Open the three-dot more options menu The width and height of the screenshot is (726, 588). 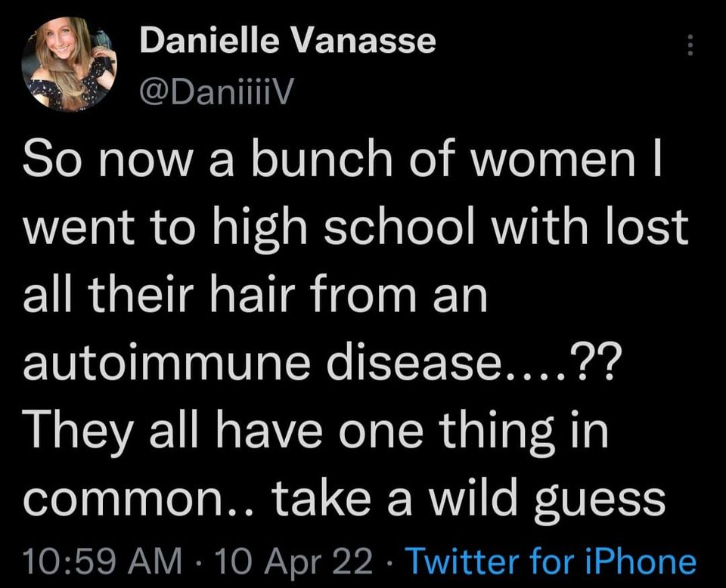(688, 47)
